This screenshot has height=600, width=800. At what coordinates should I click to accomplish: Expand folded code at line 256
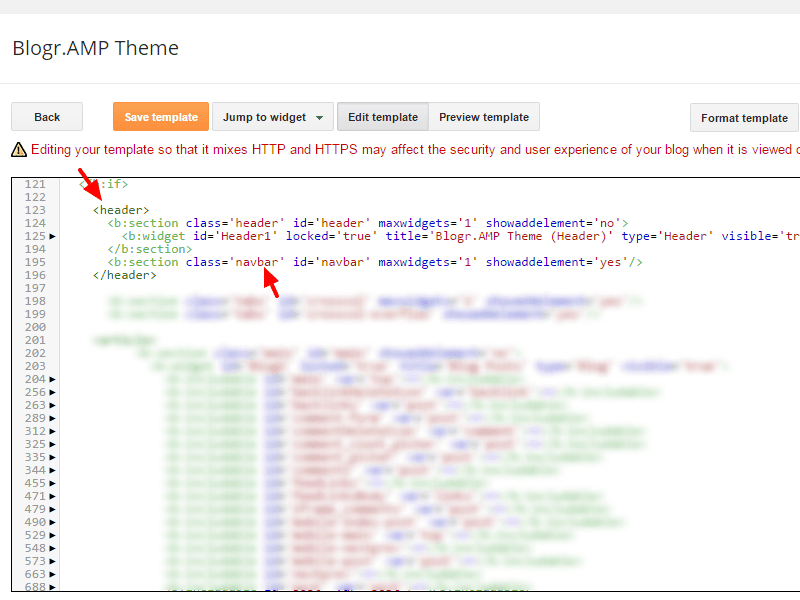(x=53, y=392)
